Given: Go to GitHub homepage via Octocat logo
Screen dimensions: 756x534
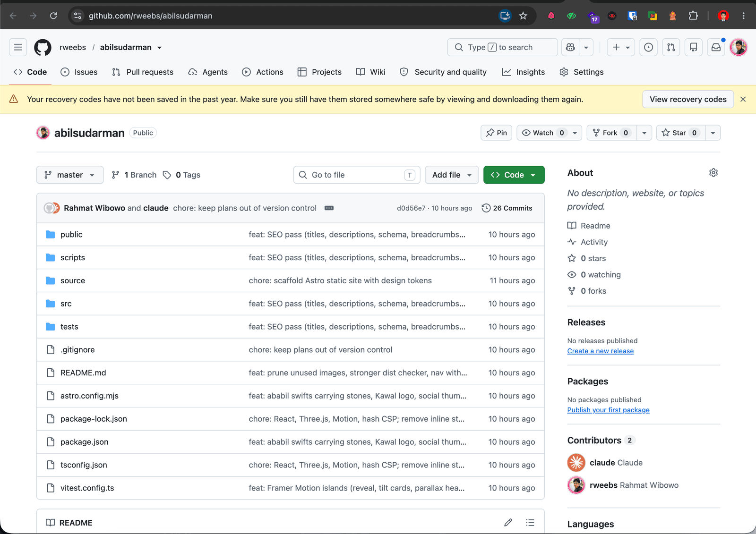Looking at the screenshot, I should click(x=43, y=47).
